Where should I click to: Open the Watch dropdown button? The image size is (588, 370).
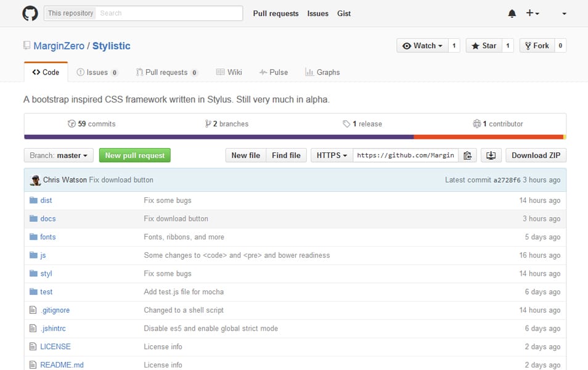[422, 46]
